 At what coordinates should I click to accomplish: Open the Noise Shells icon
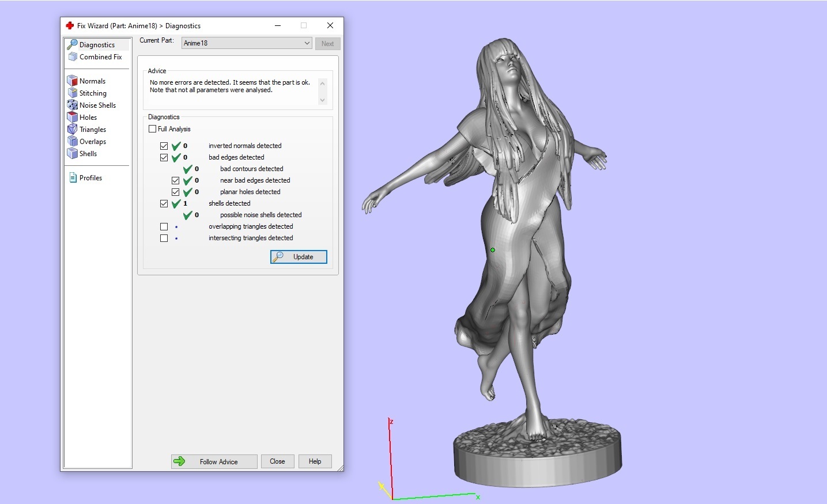(72, 105)
